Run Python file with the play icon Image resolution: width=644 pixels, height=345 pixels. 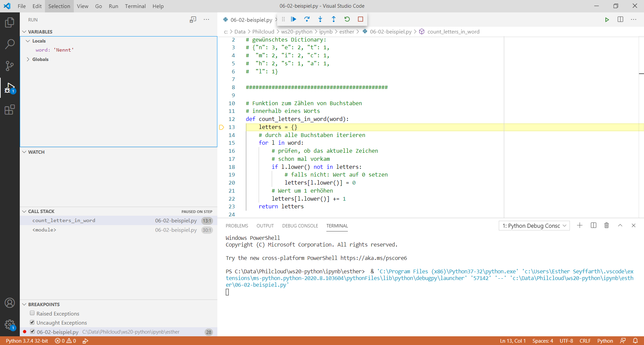click(x=607, y=20)
